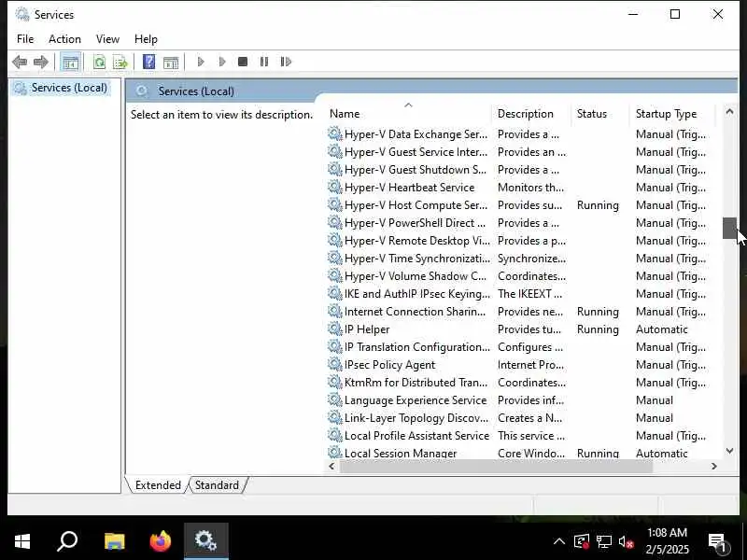
Task: Select Hyper-V Time Synchronization row
Action: 521,259
